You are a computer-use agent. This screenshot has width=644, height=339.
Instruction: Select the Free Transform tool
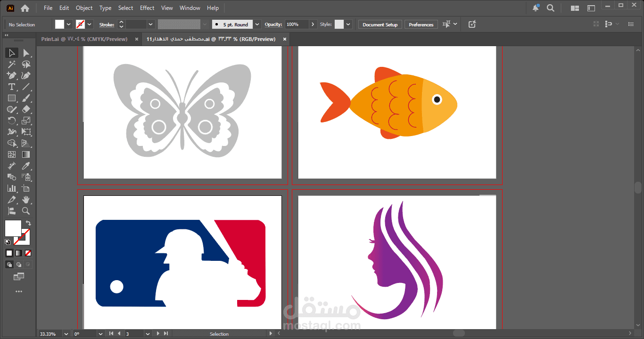(x=26, y=132)
